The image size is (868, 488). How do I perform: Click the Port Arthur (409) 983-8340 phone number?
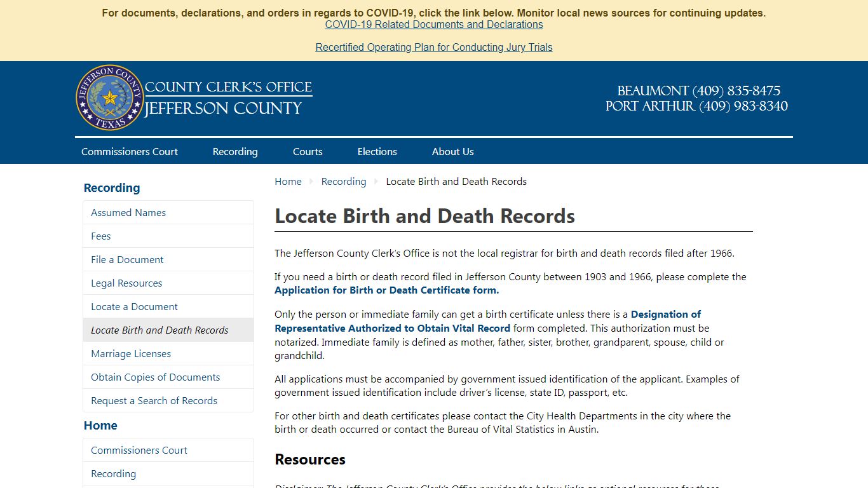(x=696, y=106)
